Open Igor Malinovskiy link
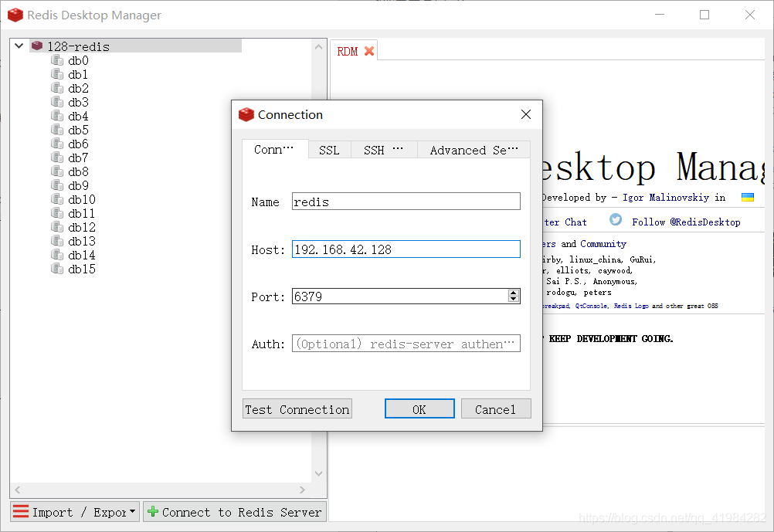This screenshot has height=532, width=774. tap(665, 198)
